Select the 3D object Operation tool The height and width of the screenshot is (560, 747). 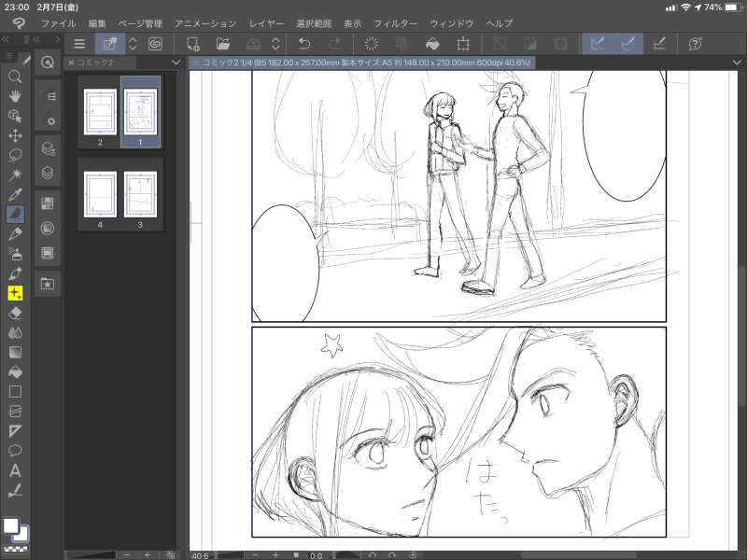[15, 116]
